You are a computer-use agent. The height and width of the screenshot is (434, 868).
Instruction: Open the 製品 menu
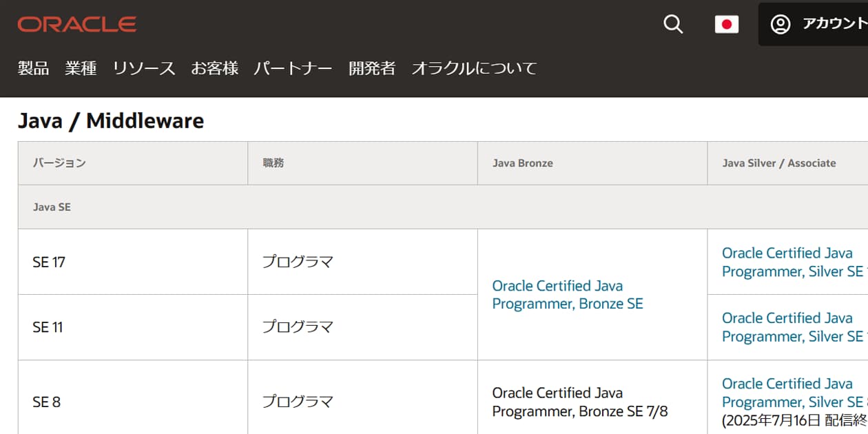tap(33, 68)
